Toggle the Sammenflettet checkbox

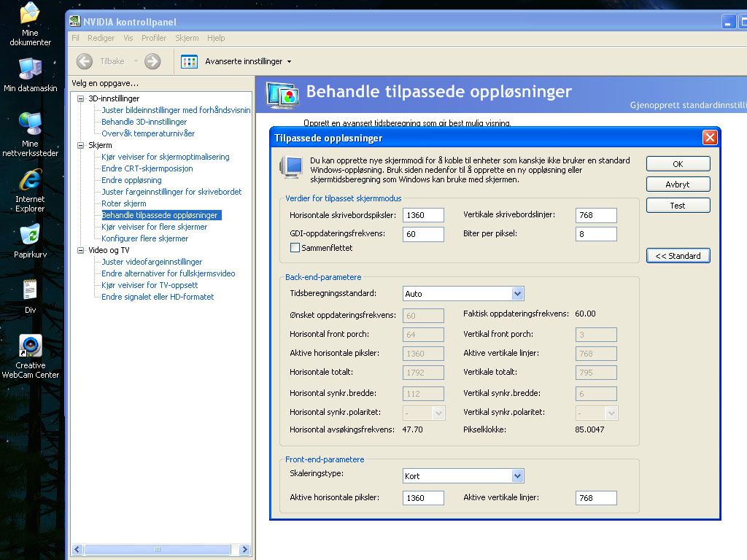click(295, 248)
